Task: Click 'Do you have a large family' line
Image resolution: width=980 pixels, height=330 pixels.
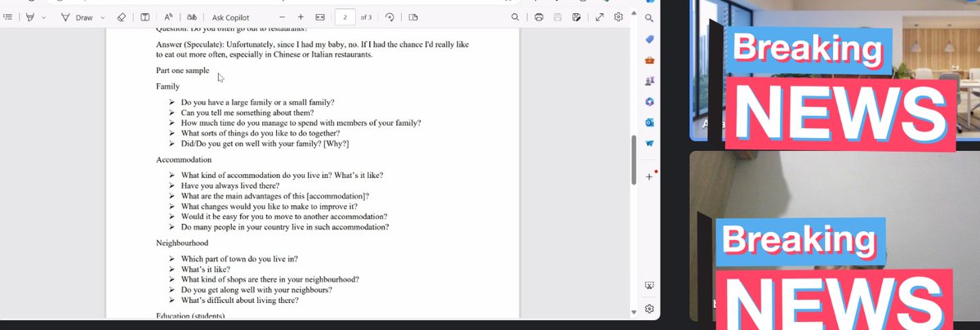Action: [258, 103]
